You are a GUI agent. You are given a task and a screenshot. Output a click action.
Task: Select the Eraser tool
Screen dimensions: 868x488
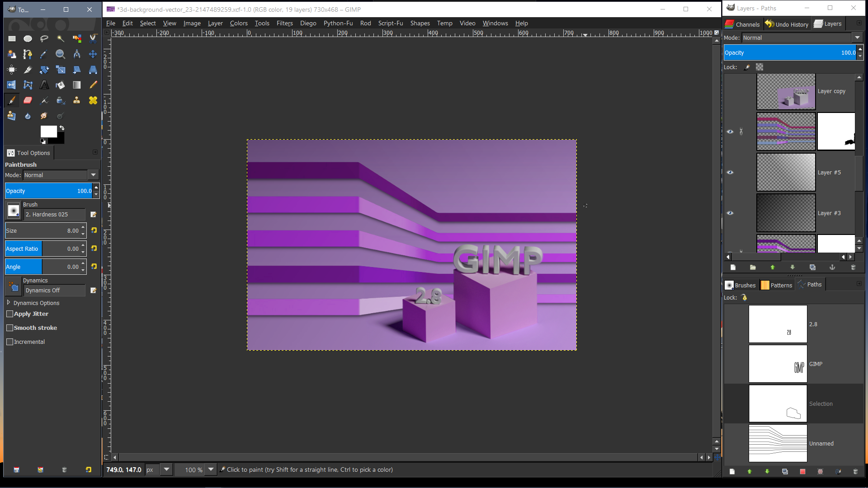(x=28, y=100)
